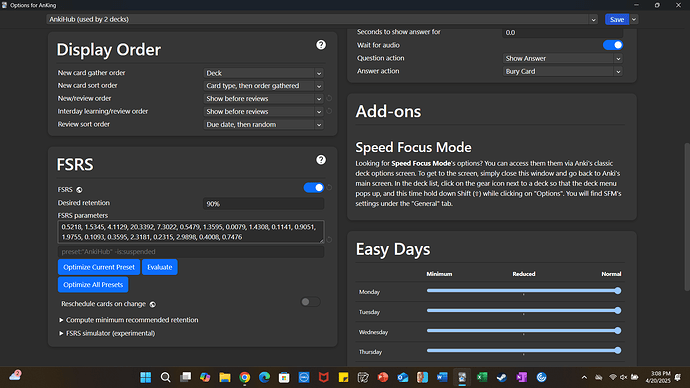690x388 pixels.
Task: Expand Compute minimum recommended retention
Action: coord(129,320)
